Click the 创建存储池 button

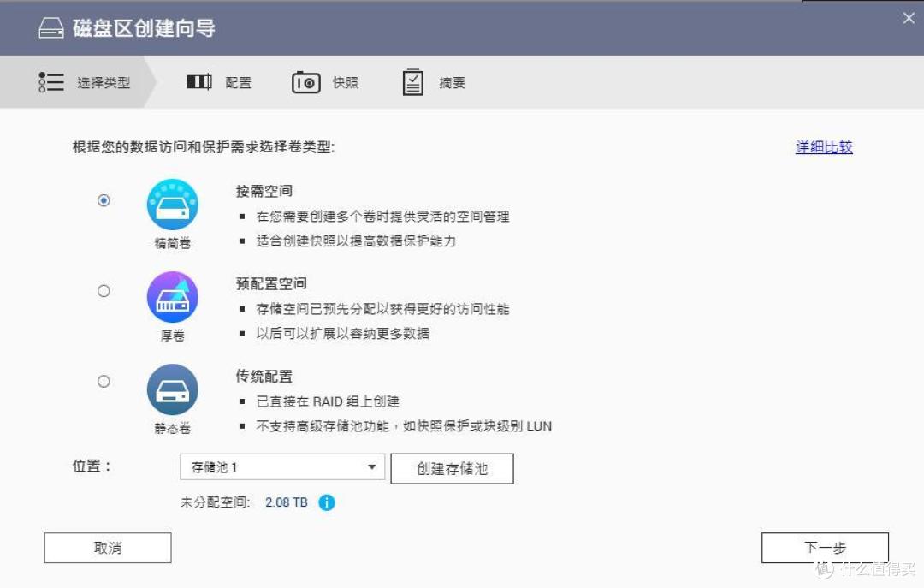point(452,469)
